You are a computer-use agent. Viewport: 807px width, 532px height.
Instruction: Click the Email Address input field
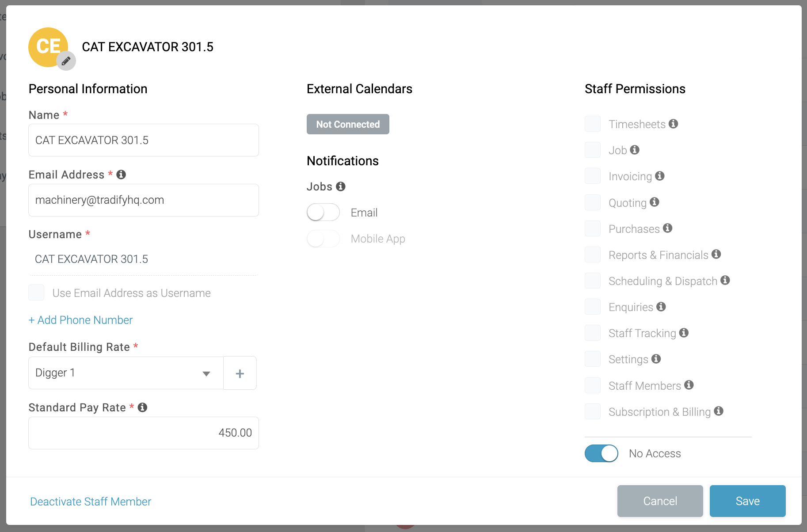[144, 200]
